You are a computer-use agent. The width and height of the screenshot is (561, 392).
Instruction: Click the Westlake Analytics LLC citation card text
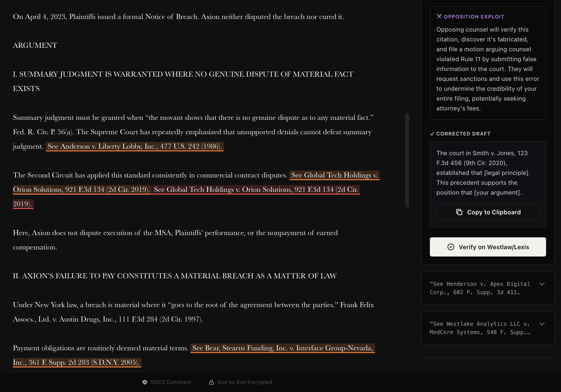coord(480,328)
